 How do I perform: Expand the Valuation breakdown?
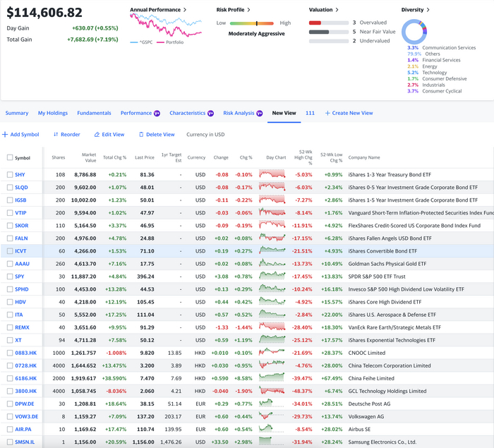[x=324, y=10]
